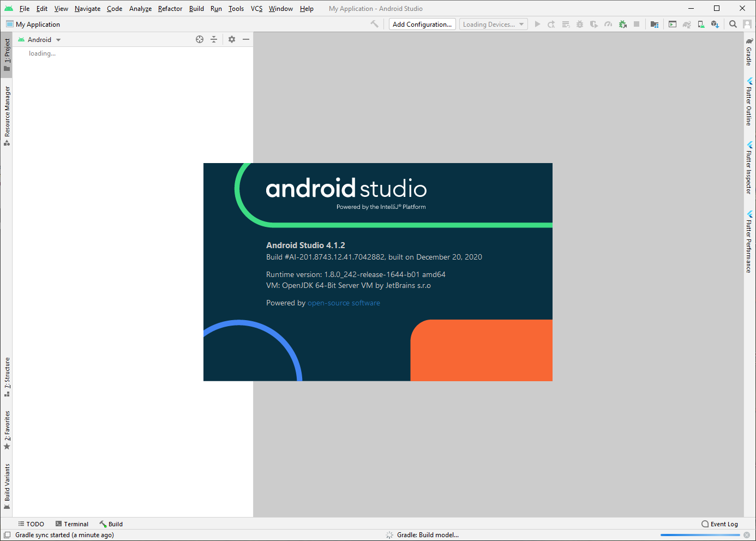Click the 'Android Studio 4.1.2' version text
The width and height of the screenshot is (756, 541).
click(305, 245)
